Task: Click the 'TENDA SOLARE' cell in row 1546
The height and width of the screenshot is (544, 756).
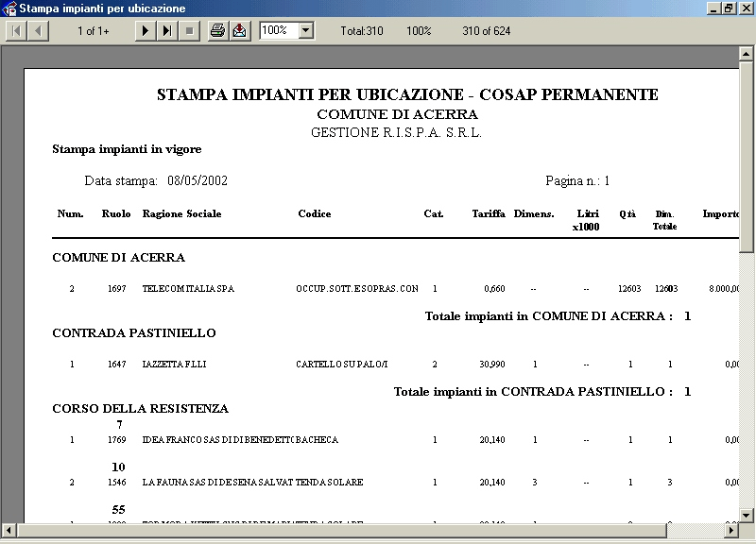Action: (329, 483)
